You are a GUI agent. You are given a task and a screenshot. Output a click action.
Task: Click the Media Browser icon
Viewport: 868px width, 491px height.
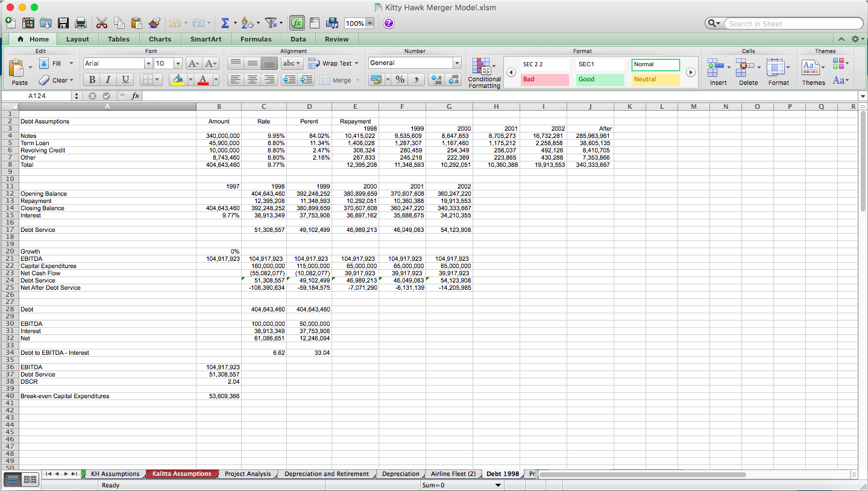pos(332,22)
